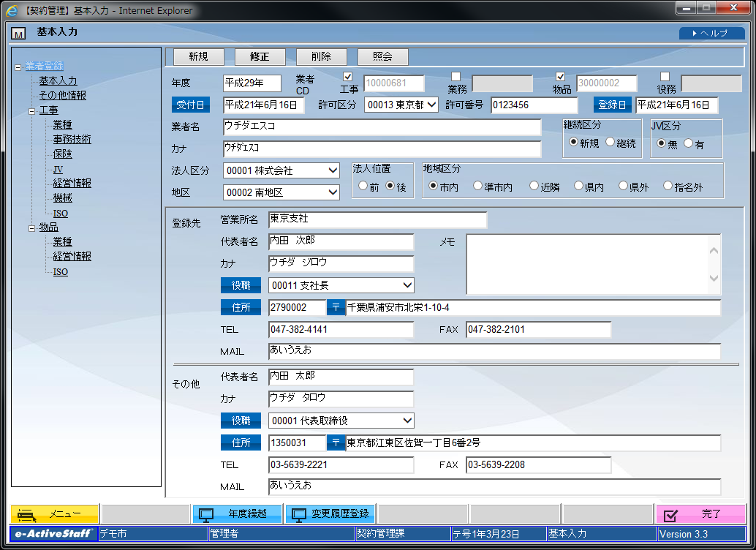Click the 業者名 field containing ウチダエスコ
Screen dimensions: 756x550
(x=382, y=127)
